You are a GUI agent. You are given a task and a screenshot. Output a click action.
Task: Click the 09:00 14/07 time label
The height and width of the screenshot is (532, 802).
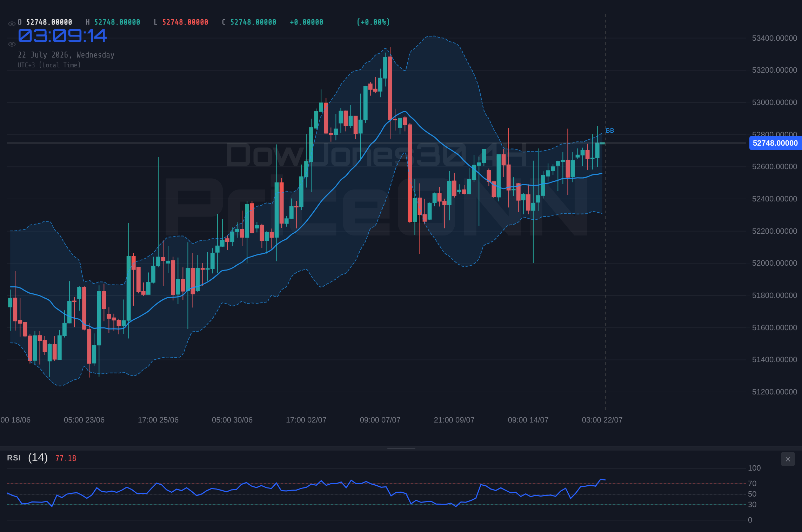528,420
